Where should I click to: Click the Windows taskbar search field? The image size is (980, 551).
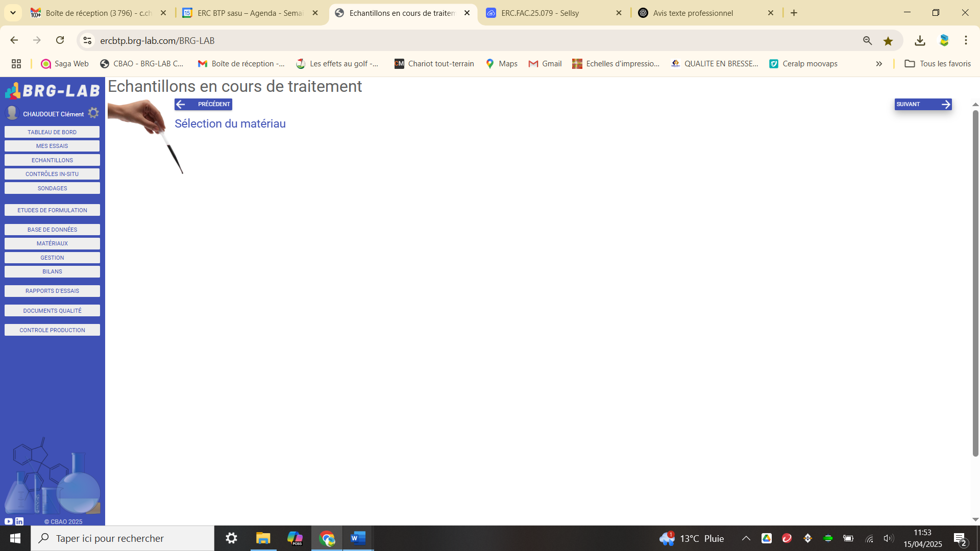click(x=122, y=538)
